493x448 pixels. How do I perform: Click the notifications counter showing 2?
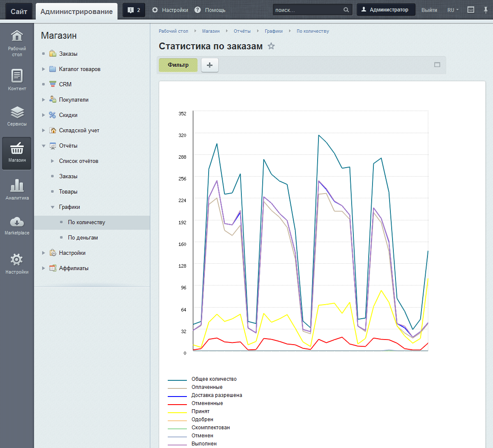click(x=134, y=10)
